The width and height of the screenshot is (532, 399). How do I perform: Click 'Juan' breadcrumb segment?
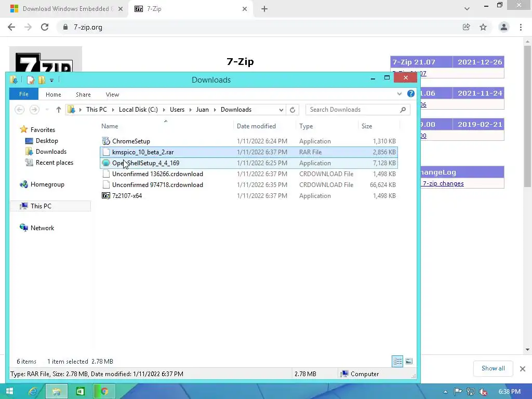click(x=202, y=110)
